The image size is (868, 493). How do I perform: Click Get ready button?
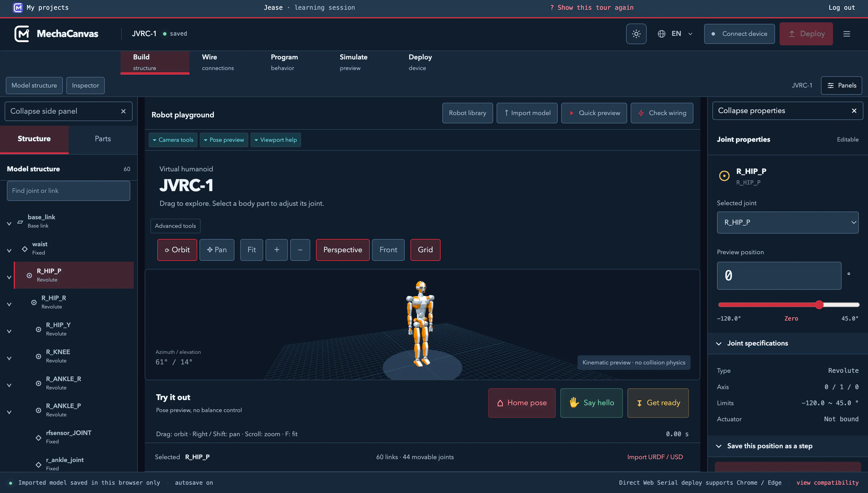658,403
